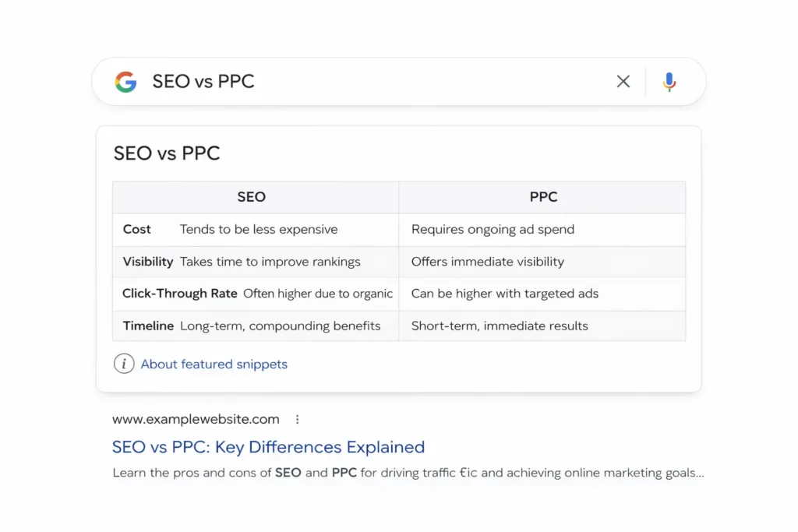Image resolution: width=798 pixels, height=532 pixels.
Task: Click the PPC column header in the table
Action: tap(542, 196)
